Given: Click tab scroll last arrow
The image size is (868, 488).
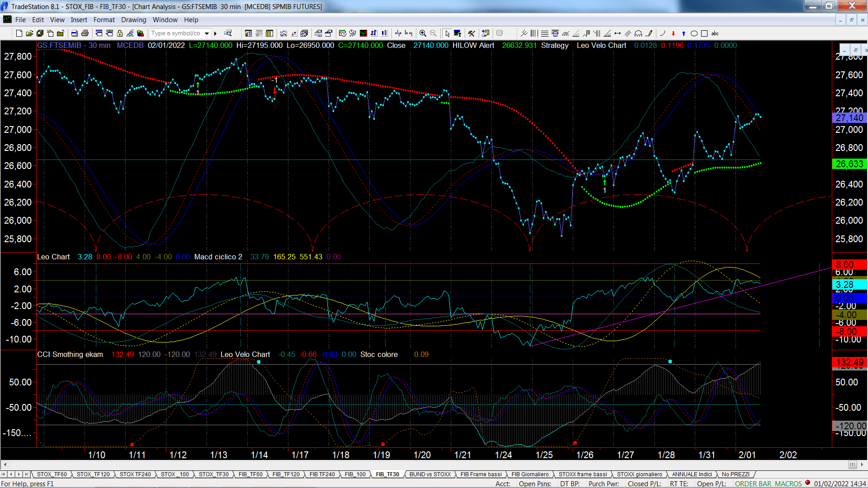Looking at the screenshot, I should pos(27,474).
